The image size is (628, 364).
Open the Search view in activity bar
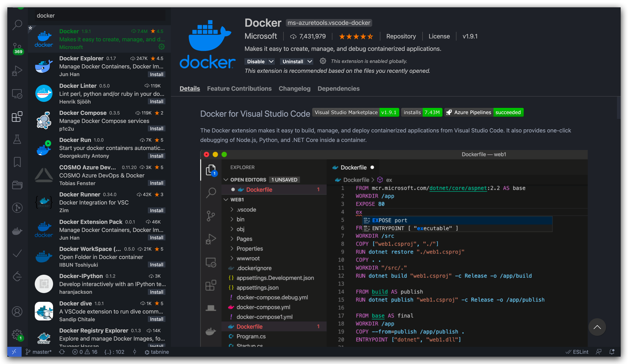tap(17, 25)
